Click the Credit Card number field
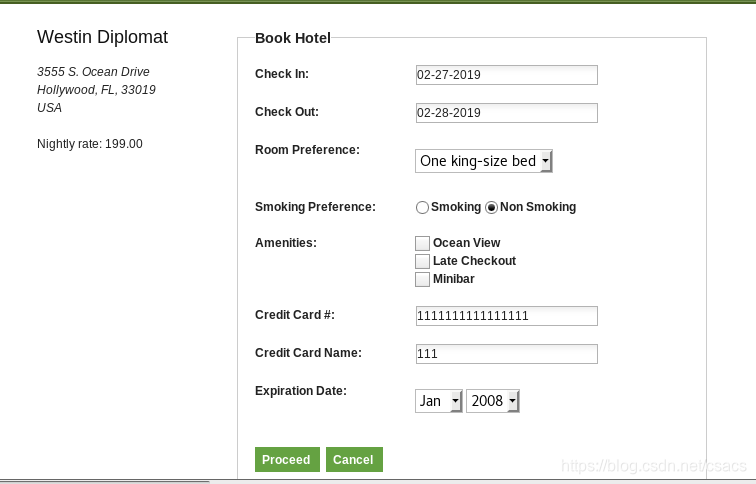 pyautogui.click(x=506, y=316)
